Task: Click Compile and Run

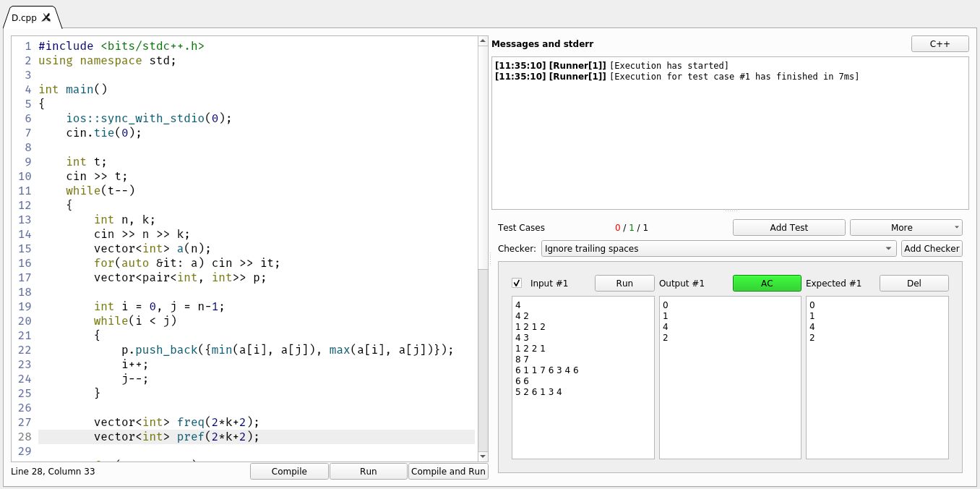Action: 448,471
